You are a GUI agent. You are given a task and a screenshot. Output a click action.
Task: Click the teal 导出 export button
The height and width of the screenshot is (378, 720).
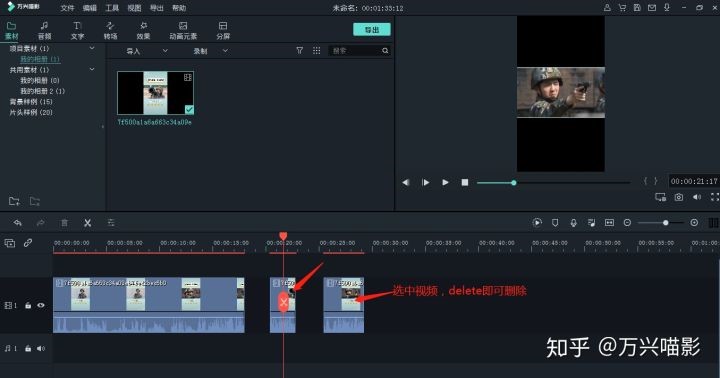click(372, 29)
